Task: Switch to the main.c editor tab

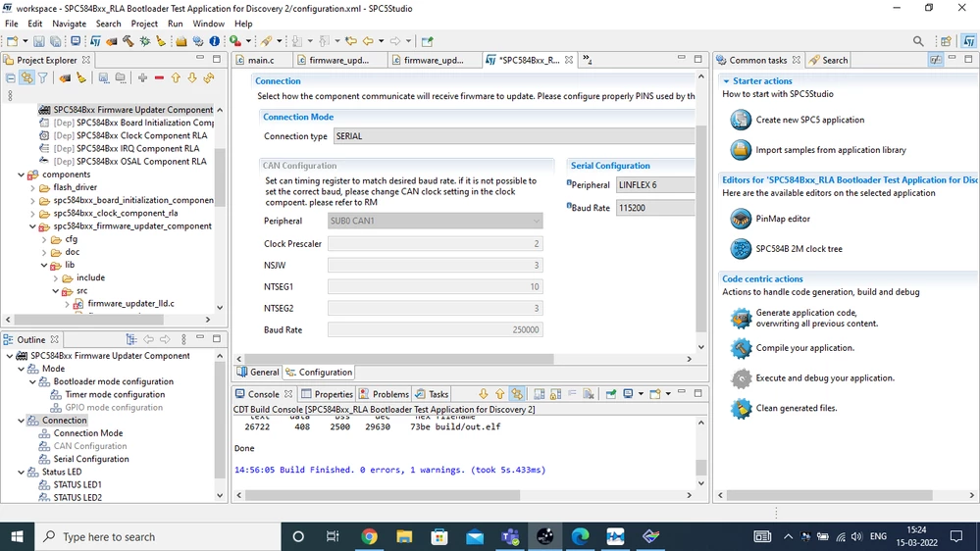Action: 261,60
